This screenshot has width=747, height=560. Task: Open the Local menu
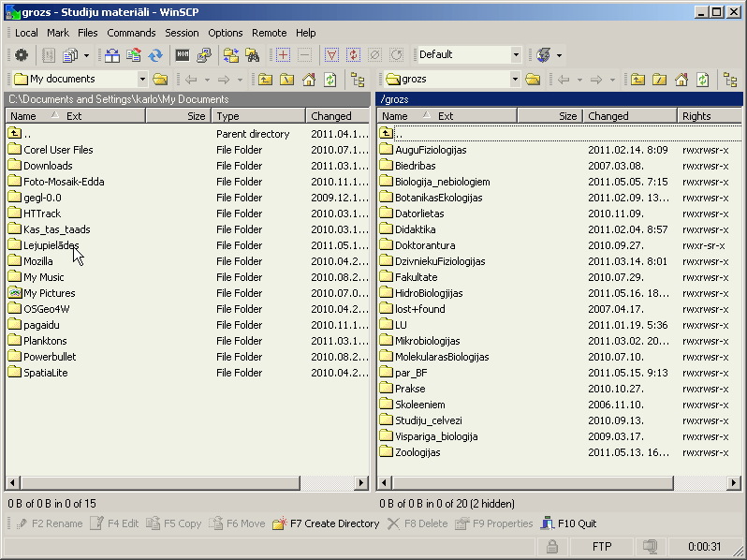tap(26, 33)
